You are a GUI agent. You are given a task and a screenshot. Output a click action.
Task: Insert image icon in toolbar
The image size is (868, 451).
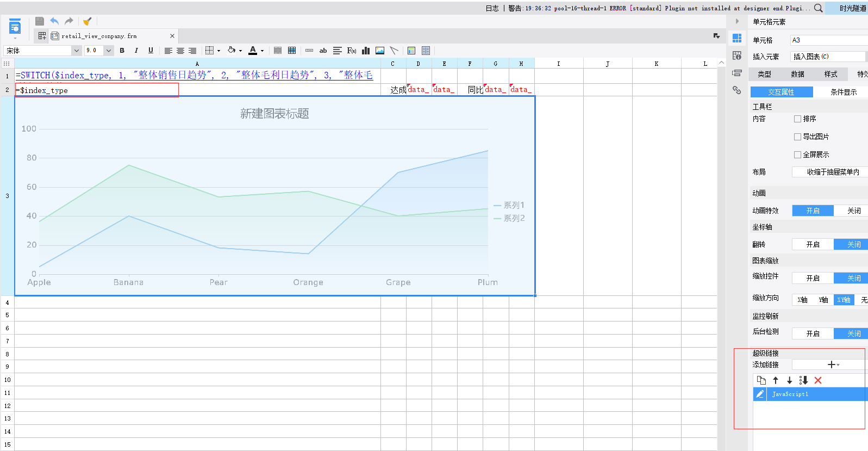click(x=380, y=51)
